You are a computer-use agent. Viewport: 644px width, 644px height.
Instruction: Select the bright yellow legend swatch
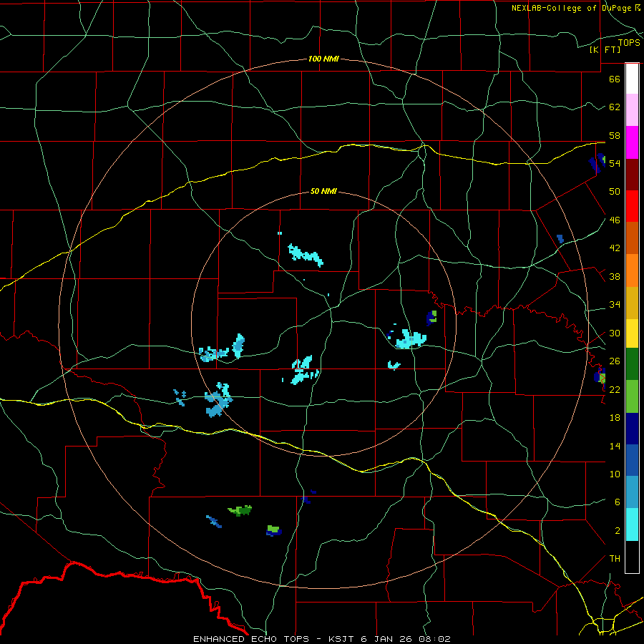(632, 333)
